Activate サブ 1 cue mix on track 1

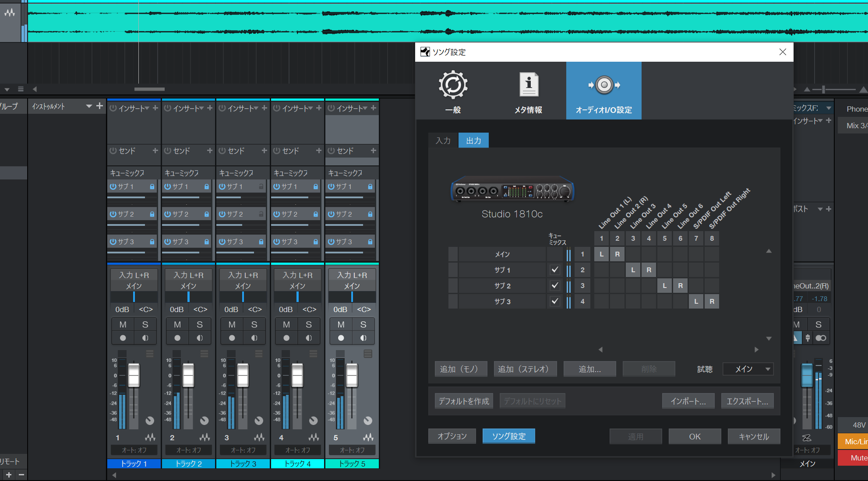113,186
